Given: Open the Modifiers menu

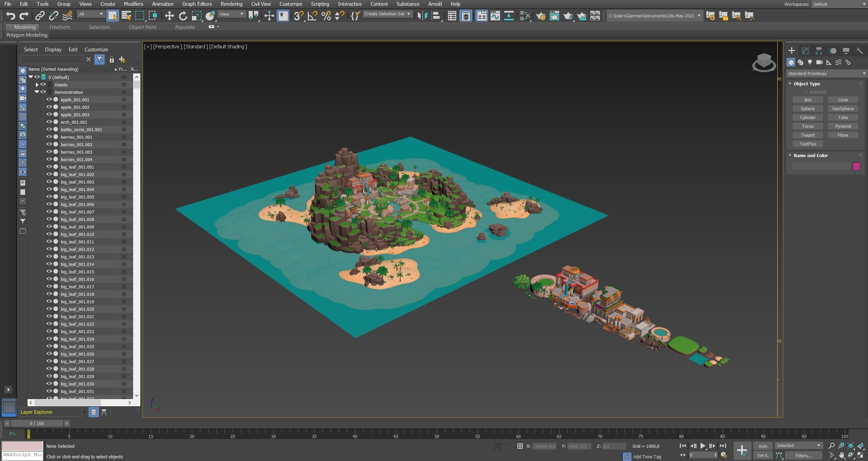Looking at the screenshot, I should coord(133,4).
